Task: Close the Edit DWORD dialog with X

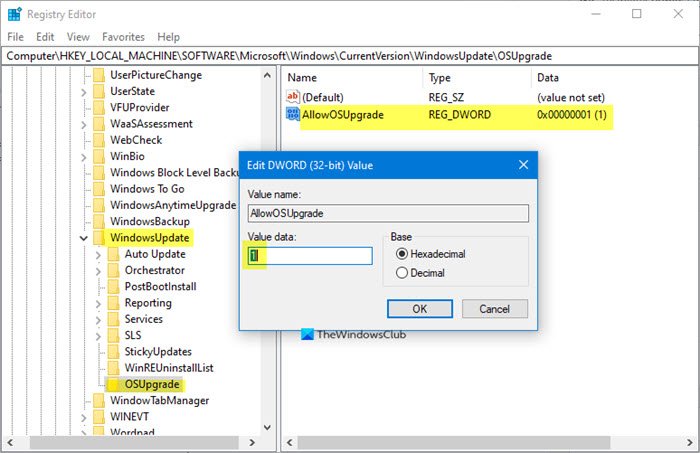Action: (523, 165)
